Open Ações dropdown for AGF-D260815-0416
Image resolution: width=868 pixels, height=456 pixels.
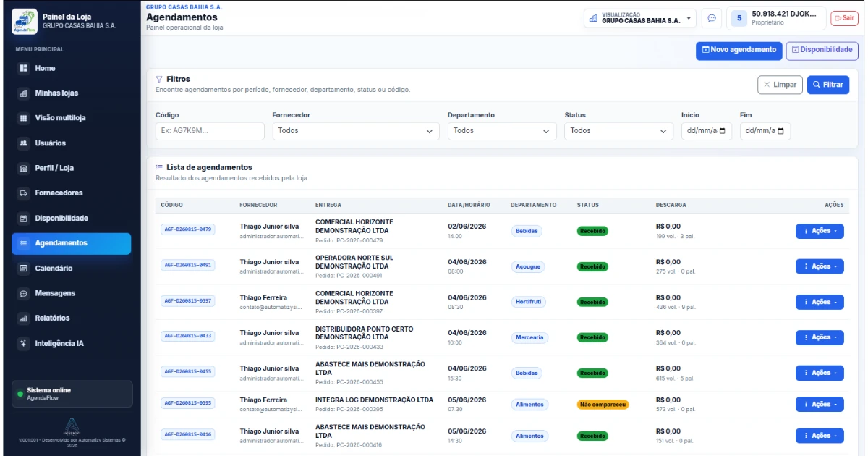pos(820,436)
